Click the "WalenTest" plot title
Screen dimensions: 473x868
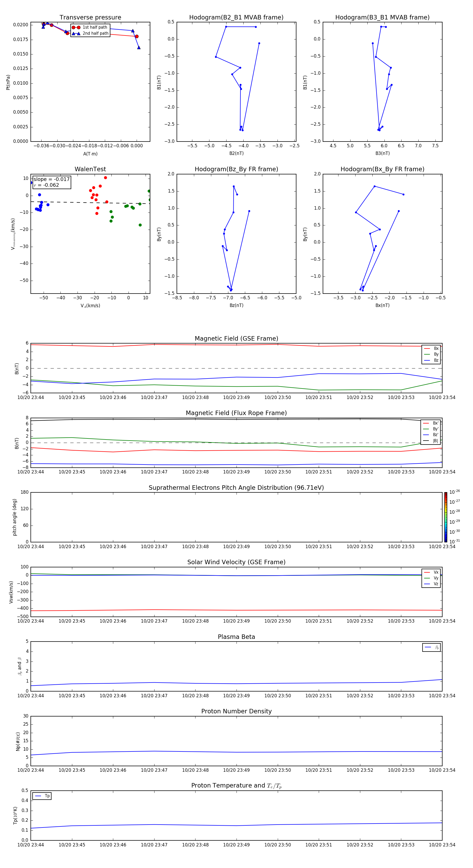[90, 169]
